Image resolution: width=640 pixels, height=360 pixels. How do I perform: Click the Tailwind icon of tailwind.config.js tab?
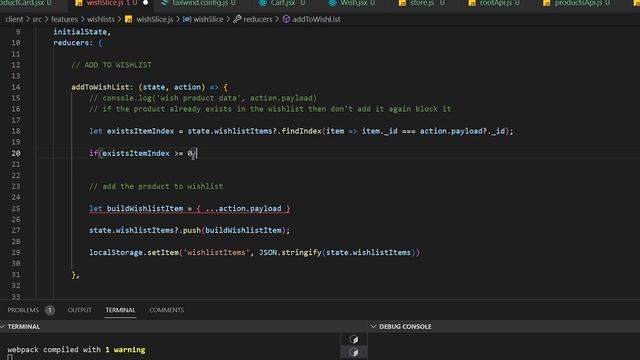164,3
